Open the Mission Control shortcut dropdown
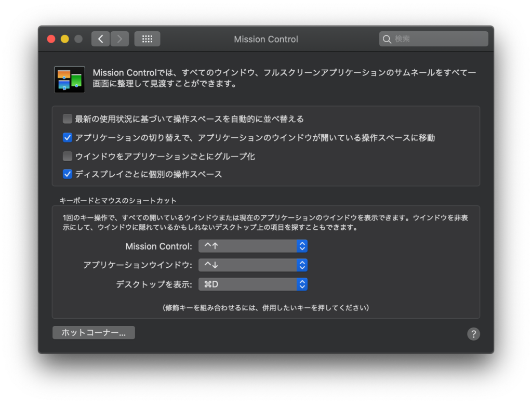The width and height of the screenshot is (532, 404). pos(253,246)
